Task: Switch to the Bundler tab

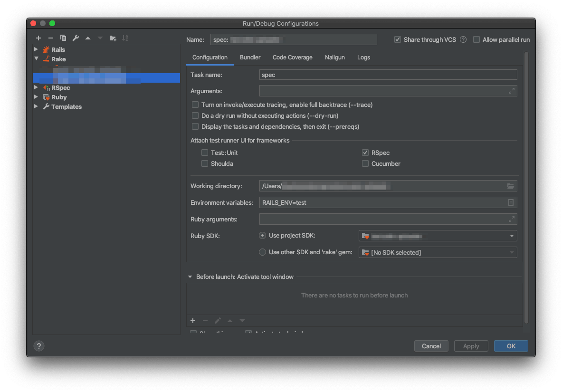Action: pos(250,57)
